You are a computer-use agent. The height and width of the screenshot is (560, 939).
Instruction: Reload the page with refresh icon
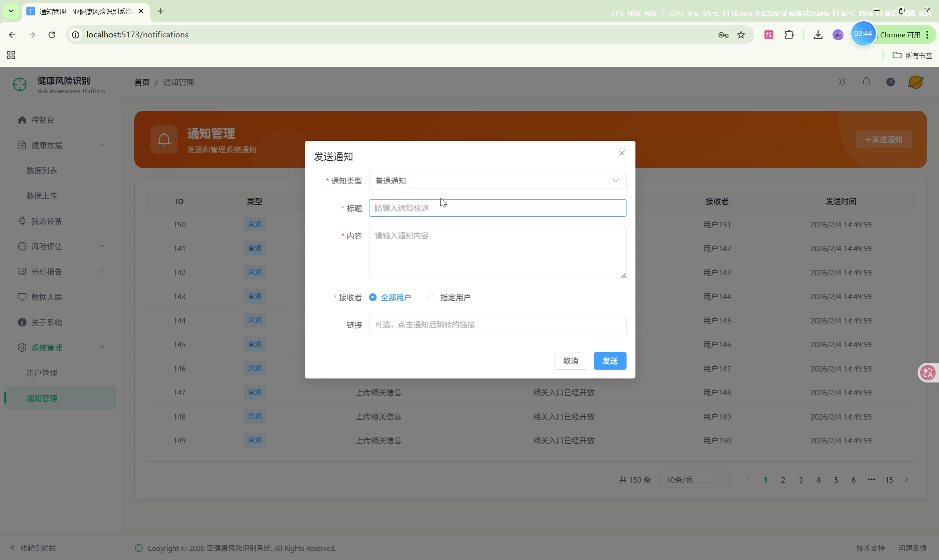tap(52, 35)
